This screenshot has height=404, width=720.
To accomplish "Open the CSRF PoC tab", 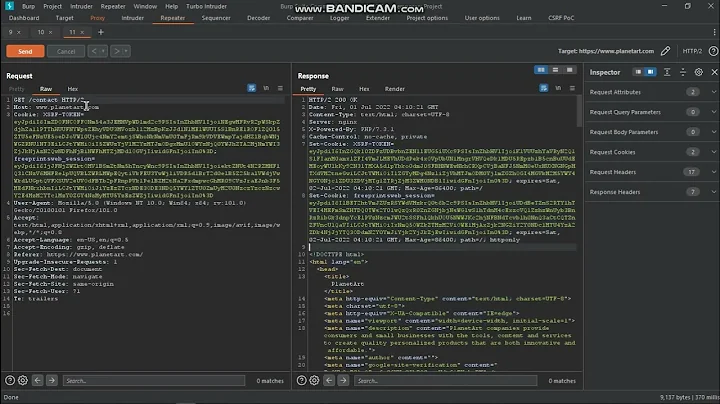I will 561,18.
